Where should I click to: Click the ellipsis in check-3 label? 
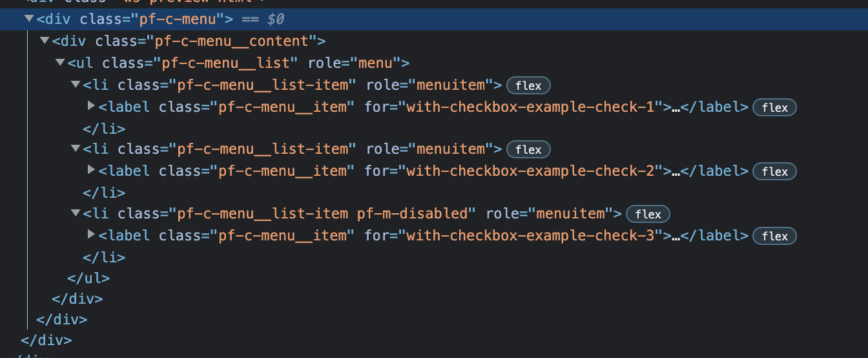[x=676, y=236]
